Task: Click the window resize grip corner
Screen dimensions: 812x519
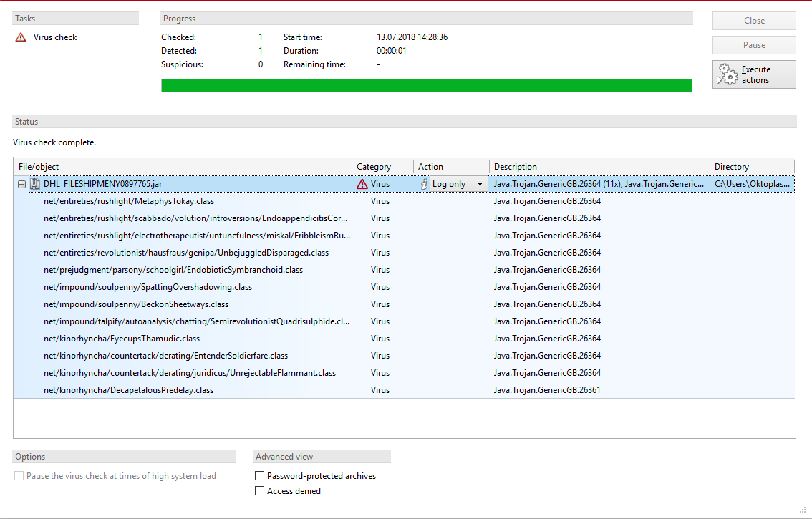Action: 803,510
